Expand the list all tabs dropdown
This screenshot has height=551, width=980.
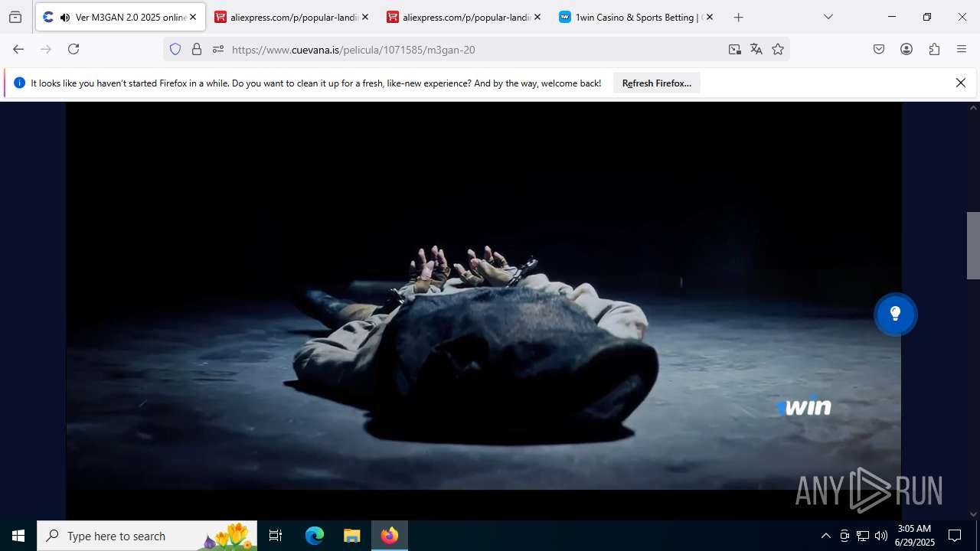point(828,17)
